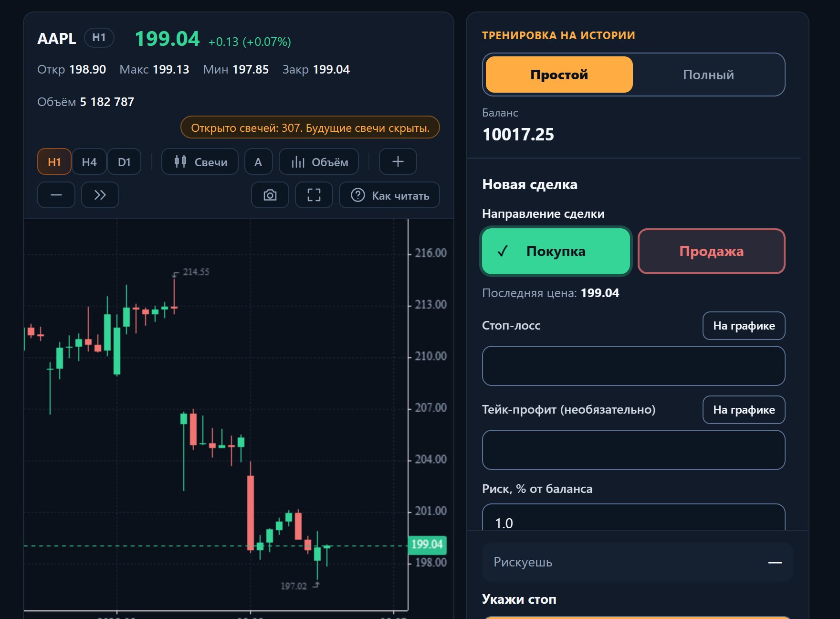Click the 214.55 high marker on chart
The image size is (840, 619).
pos(196,272)
